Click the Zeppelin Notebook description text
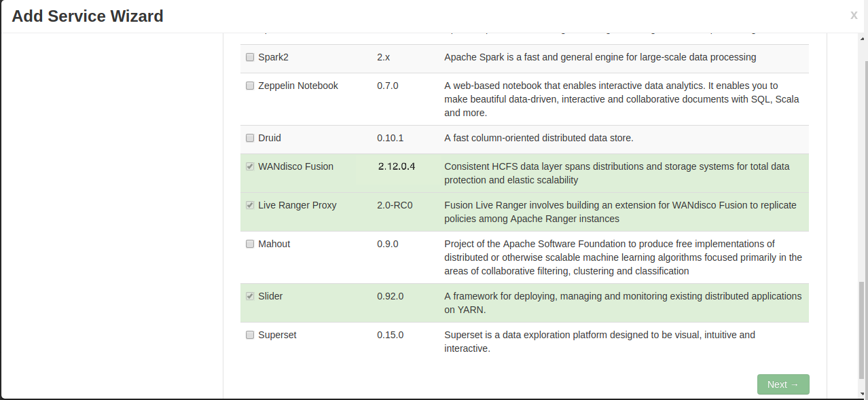The image size is (868, 400). [621, 99]
